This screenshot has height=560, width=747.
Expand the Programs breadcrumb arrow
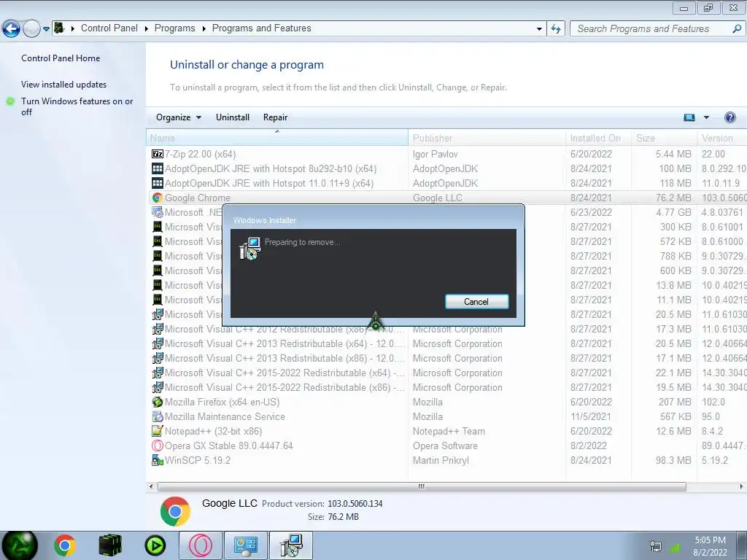(x=204, y=28)
